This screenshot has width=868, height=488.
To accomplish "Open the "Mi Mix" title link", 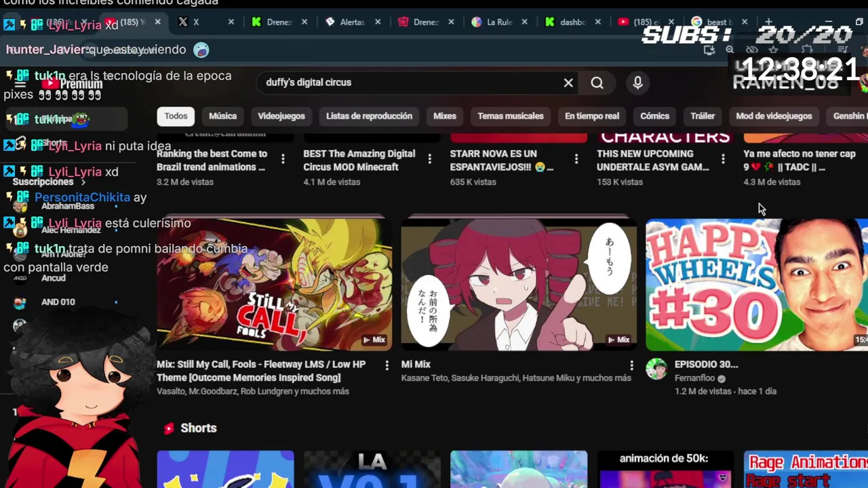I will [416, 365].
